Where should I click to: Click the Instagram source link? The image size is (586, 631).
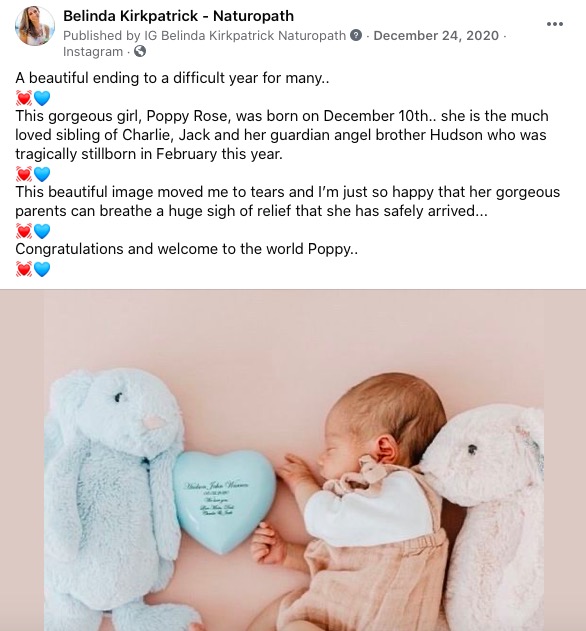(93, 52)
